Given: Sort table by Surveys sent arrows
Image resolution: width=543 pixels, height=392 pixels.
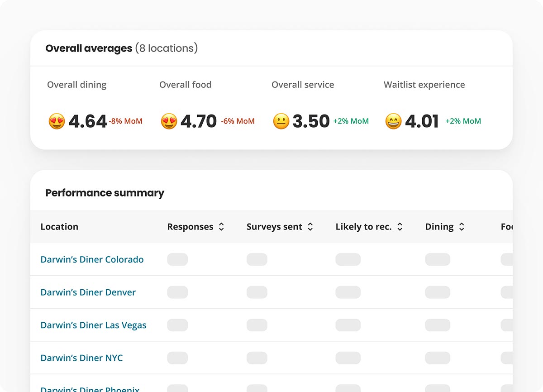Looking at the screenshot, I should coord(310,227).
